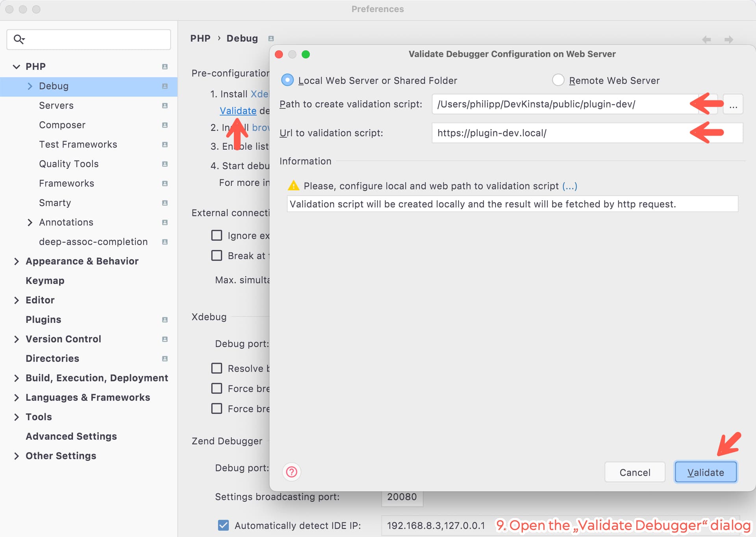Screen dimensions: 756x537
Task: Expand the Annotations tree node
Action: [x=30, y=222]
